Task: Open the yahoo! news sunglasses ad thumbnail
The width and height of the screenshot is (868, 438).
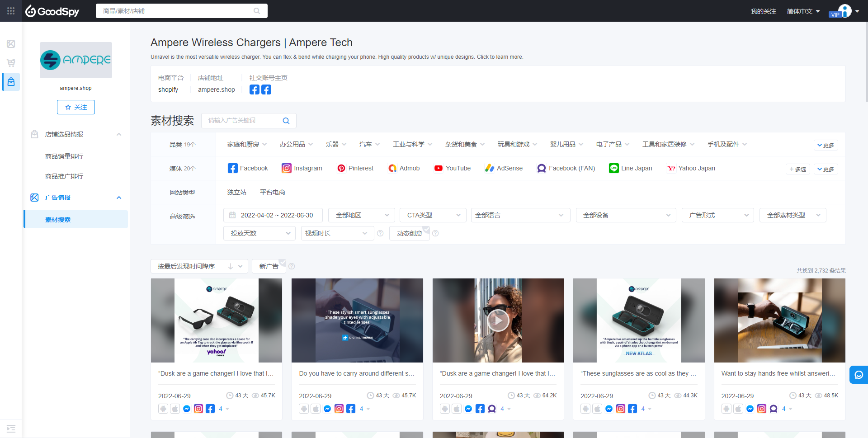Action: [217, 320]
